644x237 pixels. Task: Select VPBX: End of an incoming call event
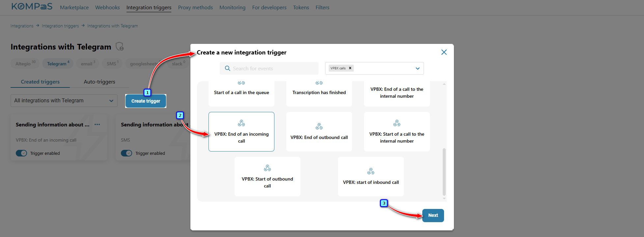[241, 132]
